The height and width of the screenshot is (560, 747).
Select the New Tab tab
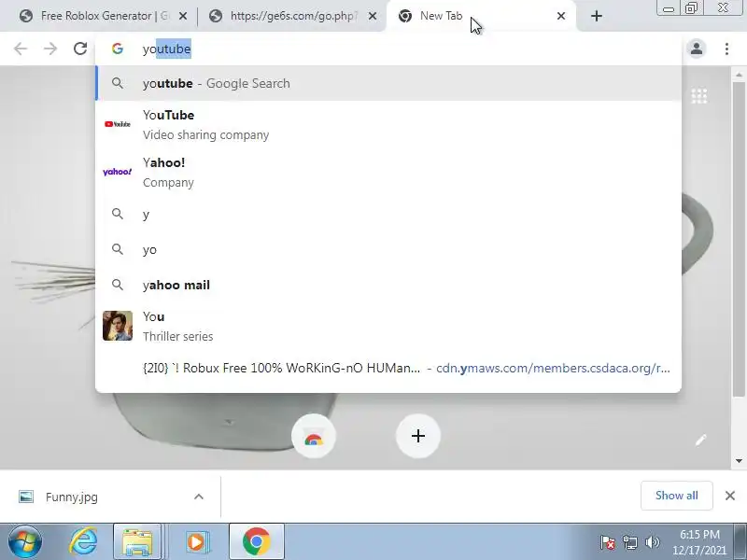pos(481,16)
